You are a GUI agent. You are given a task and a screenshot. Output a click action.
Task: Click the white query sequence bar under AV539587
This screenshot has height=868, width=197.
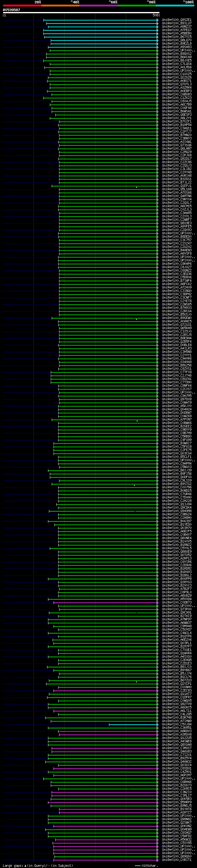click(x=81, y=12)
